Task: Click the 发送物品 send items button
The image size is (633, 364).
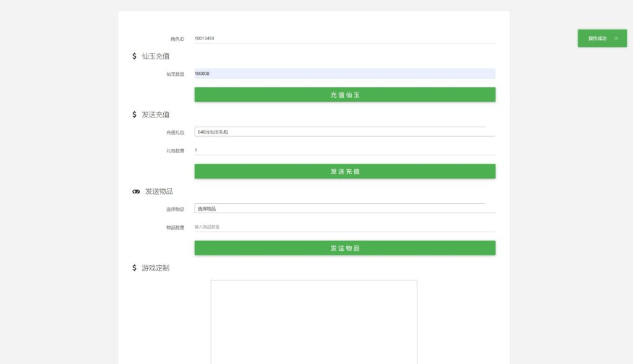Action: click(344, 247)
